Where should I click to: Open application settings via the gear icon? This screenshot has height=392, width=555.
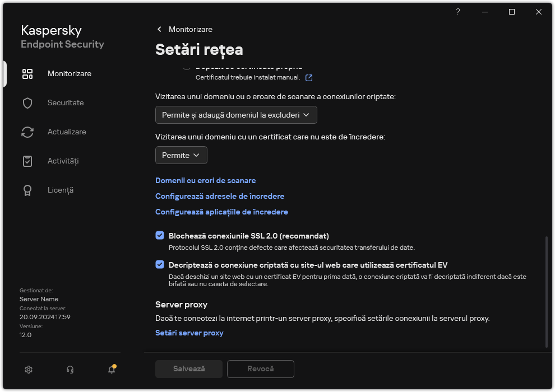(28, 370)
